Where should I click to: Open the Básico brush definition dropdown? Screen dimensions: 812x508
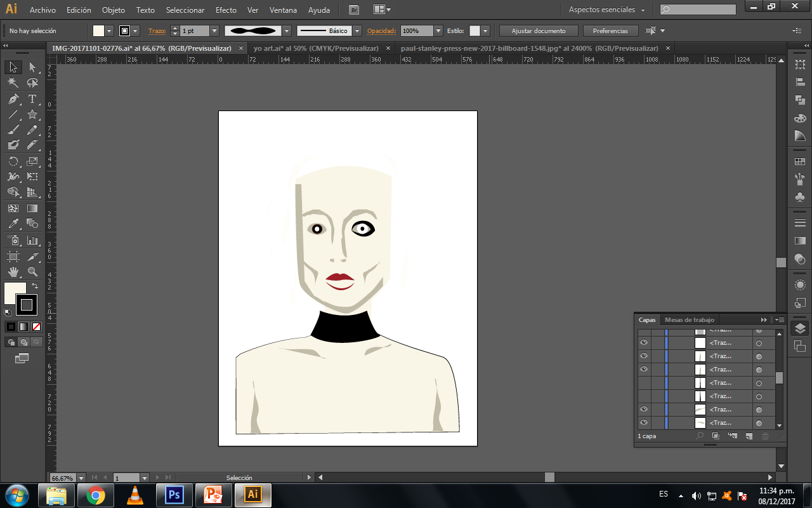click(x=357, y=30)
